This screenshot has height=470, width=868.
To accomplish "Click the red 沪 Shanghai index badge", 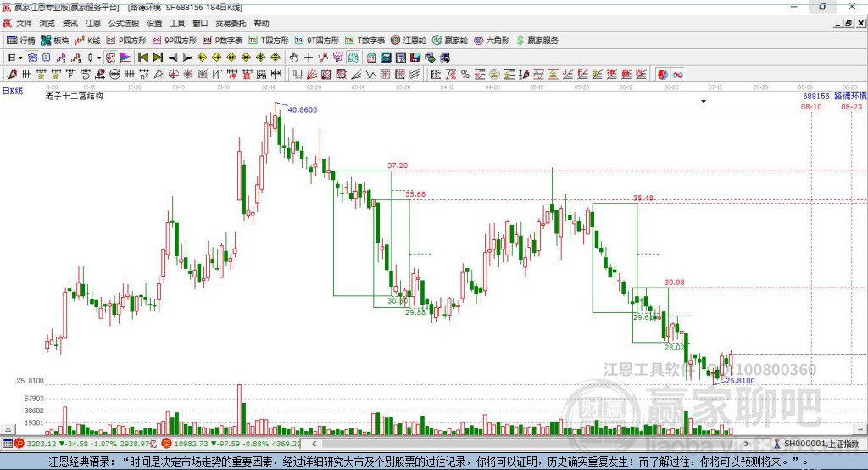I will coord(19,444).
